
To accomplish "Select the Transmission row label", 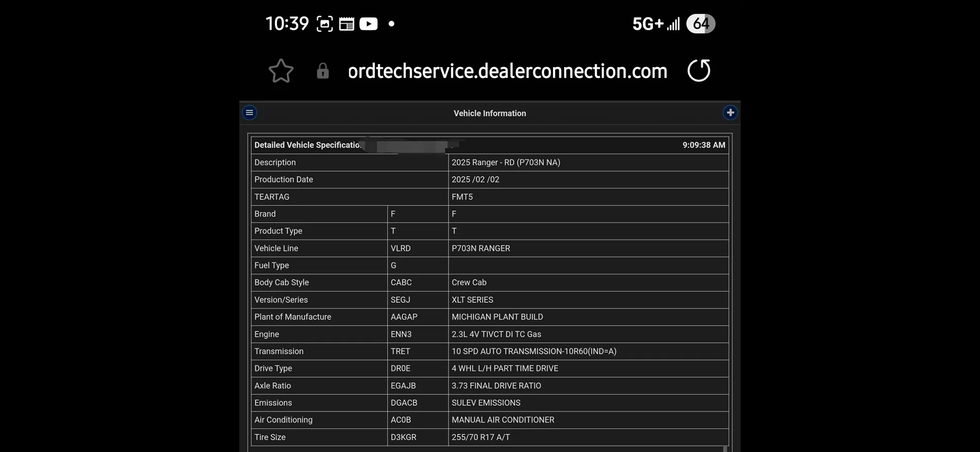I will pyautogui.click(x=279, y=351).
